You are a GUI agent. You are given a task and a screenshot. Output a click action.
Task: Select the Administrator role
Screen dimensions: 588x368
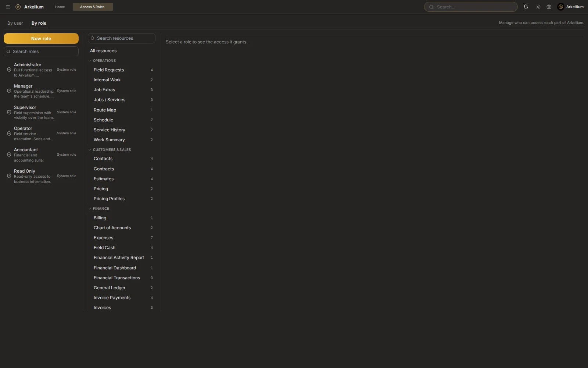pyautogui.click(x=41, y=70)
